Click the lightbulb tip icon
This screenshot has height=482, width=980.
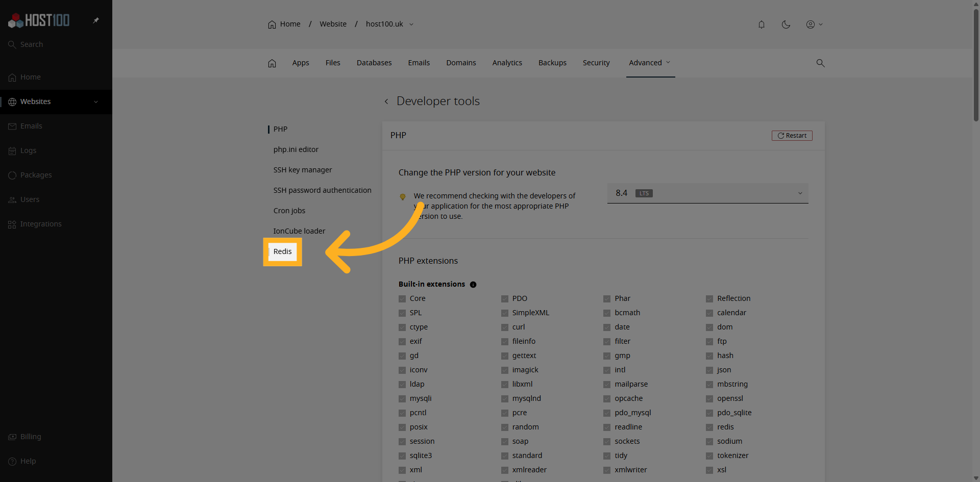tap(403, 197)
